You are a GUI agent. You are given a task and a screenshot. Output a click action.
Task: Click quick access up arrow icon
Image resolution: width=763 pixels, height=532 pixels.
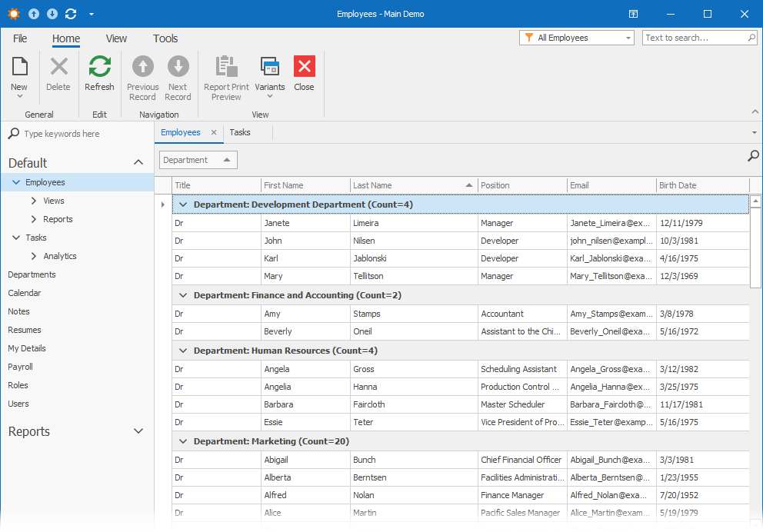[34, 14]
